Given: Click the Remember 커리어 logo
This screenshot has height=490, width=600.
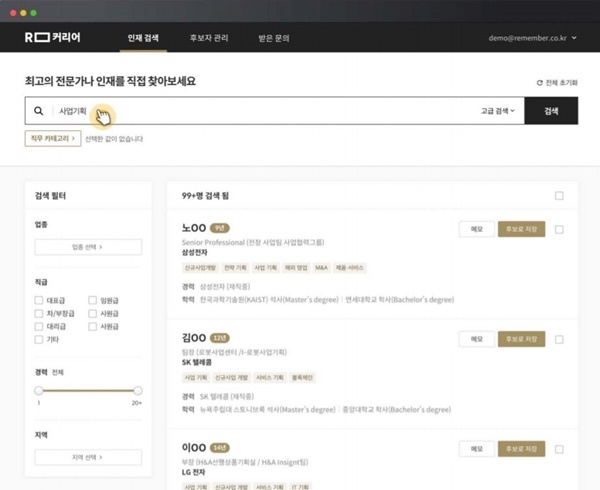Looking at the screenshot, I should point(53,37).
